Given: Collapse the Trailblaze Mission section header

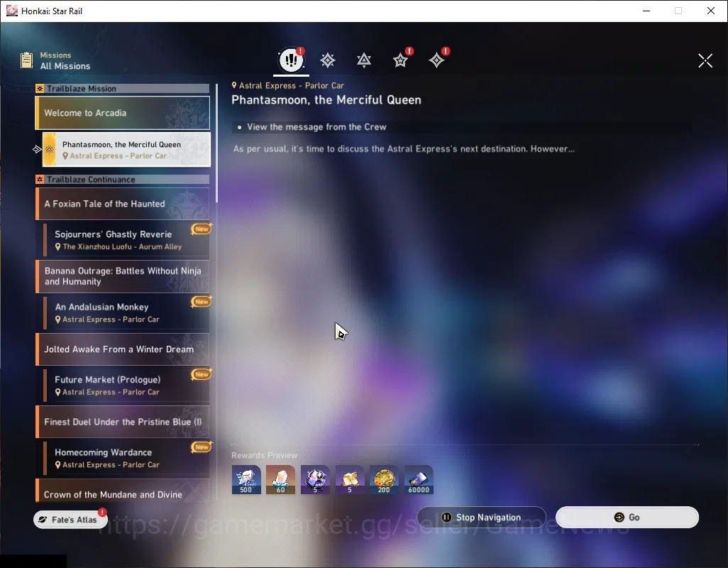Looking at the screenshot, I should (x=123, y=88).
